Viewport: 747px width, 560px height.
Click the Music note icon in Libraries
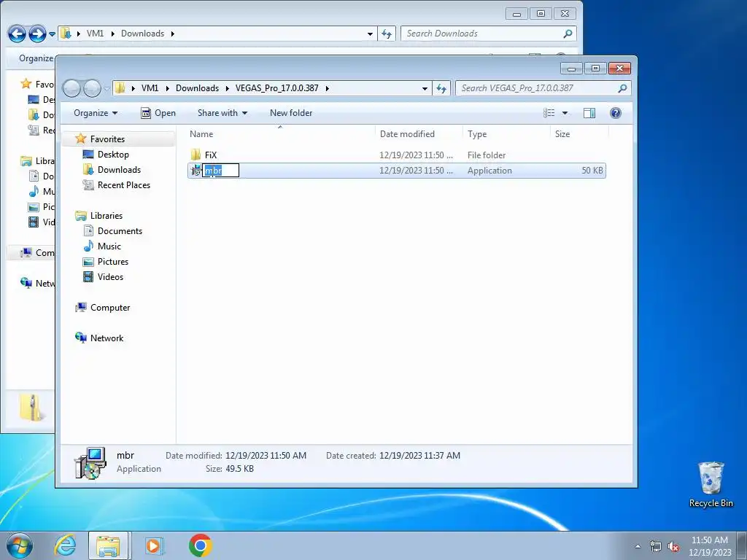point(88,246)
